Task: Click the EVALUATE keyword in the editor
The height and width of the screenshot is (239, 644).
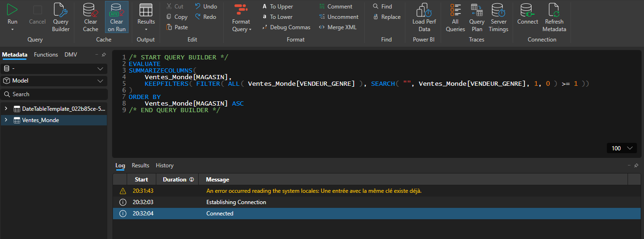Action: [145, 64]
